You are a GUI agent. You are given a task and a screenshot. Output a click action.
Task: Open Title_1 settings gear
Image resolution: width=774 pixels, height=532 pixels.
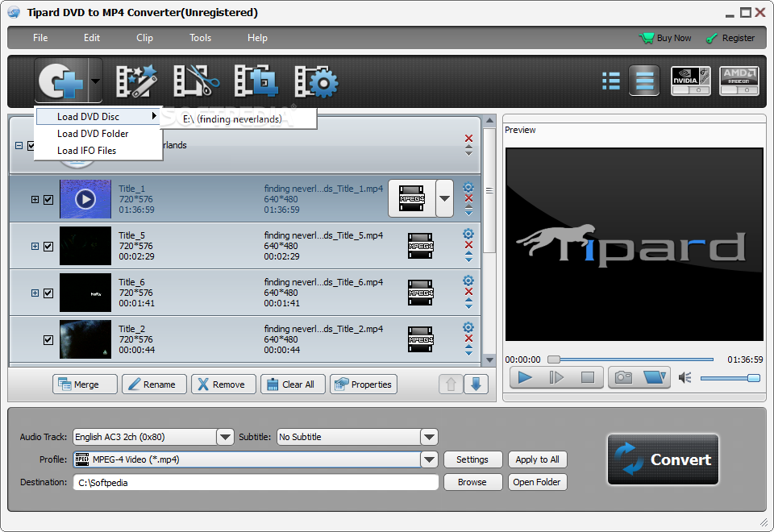coord(468,188)
